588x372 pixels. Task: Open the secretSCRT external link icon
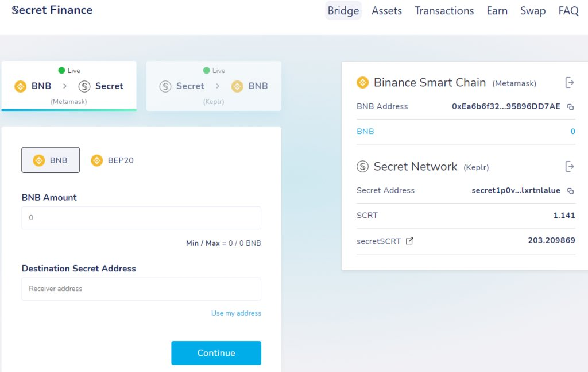(x=409, y=241)
